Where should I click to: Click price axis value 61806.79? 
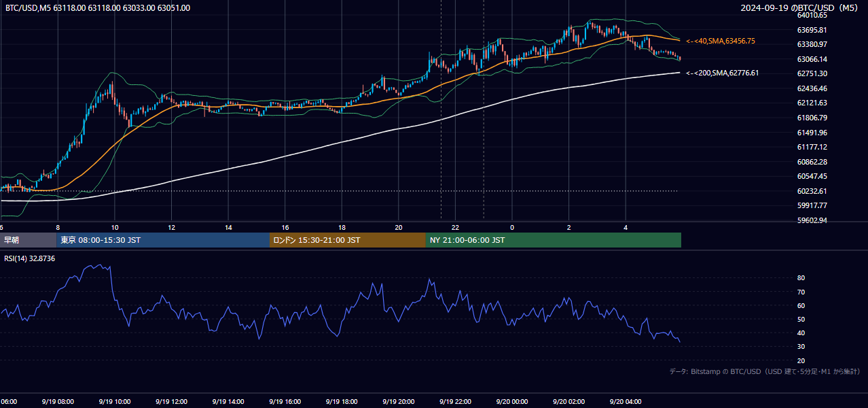(x=812, y=118)
